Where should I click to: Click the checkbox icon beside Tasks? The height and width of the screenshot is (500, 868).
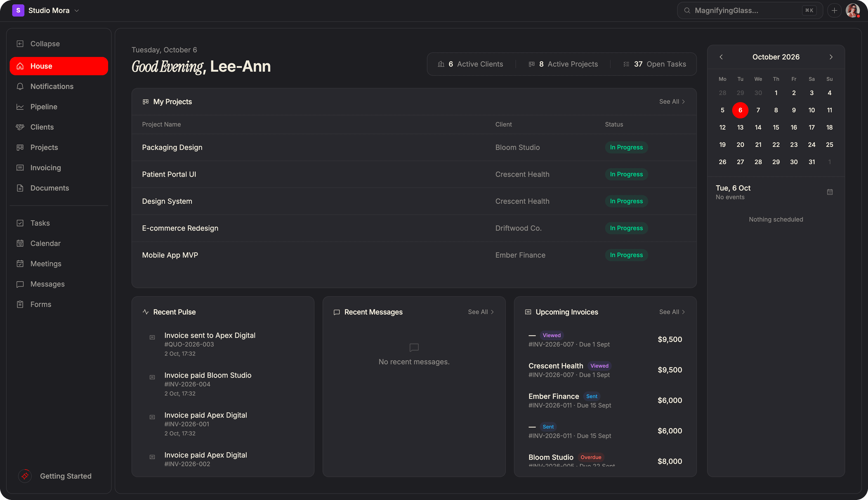pos(20,223)
